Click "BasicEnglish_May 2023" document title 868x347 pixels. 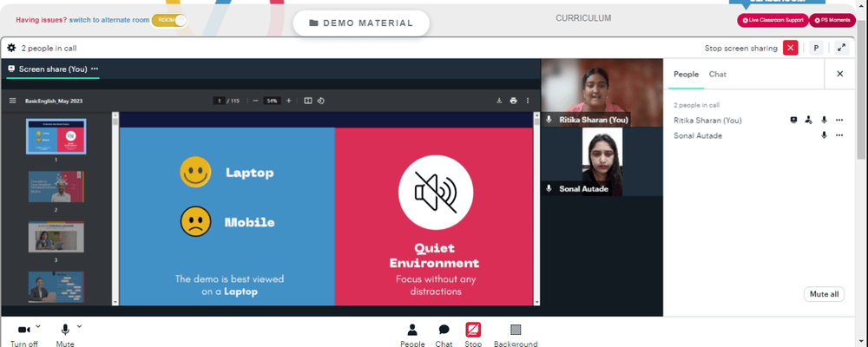pyautogui.click(x=54, y=101)
